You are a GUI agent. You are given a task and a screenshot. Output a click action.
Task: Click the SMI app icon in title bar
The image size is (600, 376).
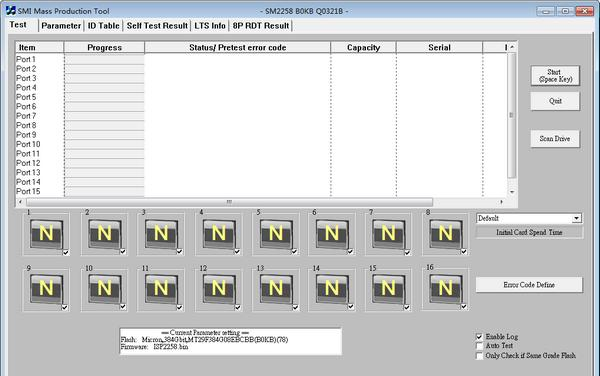pyautogui.click(x=11, y=11)
